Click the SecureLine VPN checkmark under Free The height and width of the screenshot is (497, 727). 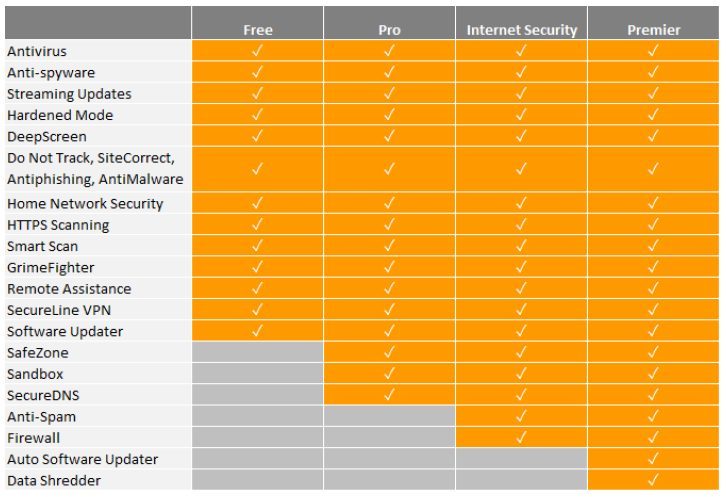coord(257,310)
